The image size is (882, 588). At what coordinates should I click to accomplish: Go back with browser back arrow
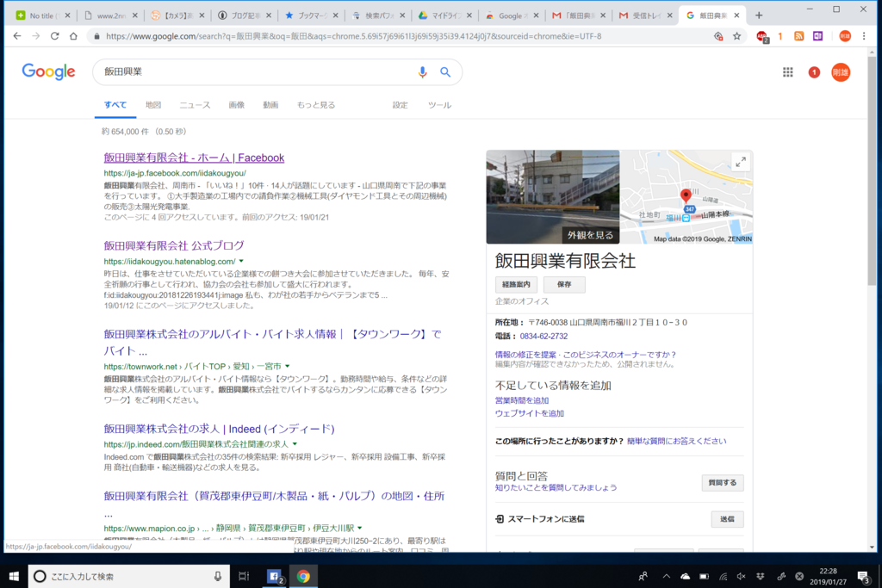tap(17, 36)
